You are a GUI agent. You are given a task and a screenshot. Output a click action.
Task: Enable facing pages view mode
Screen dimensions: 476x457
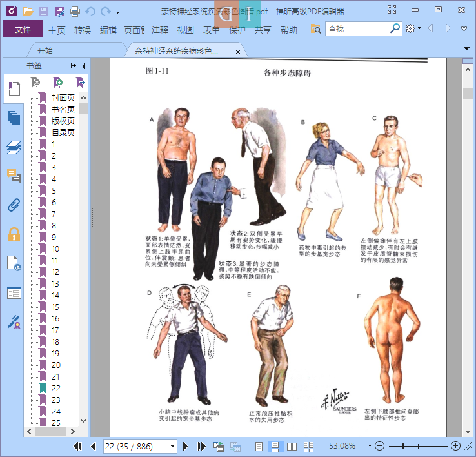tap(292, 447)
